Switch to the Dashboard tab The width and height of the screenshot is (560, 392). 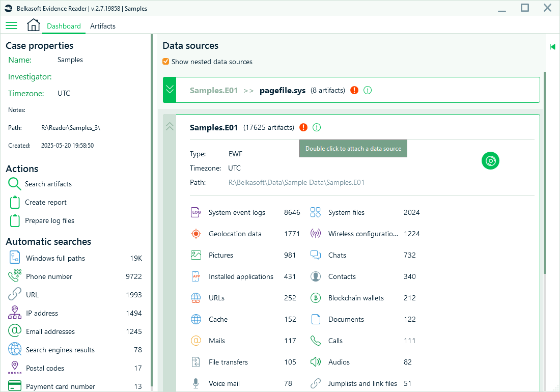tap(64, 26)
